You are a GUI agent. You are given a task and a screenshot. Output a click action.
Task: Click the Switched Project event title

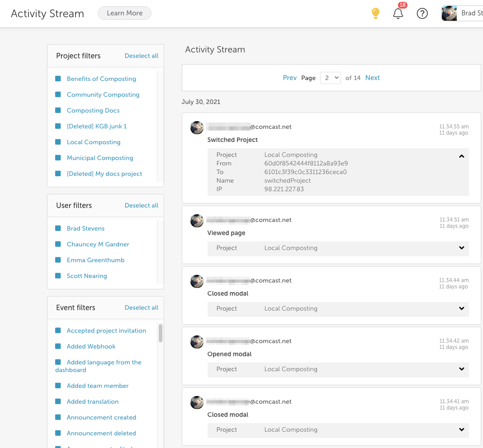point(232,140)
